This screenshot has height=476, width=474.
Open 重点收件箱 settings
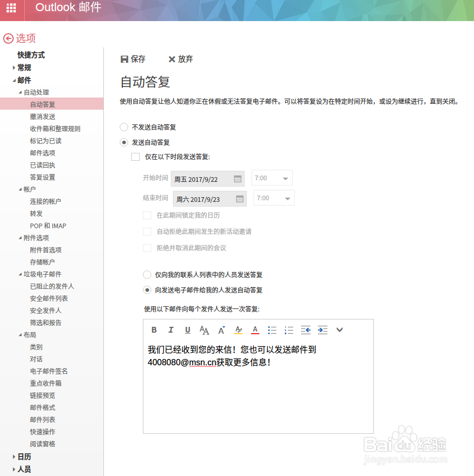(45, 383)
